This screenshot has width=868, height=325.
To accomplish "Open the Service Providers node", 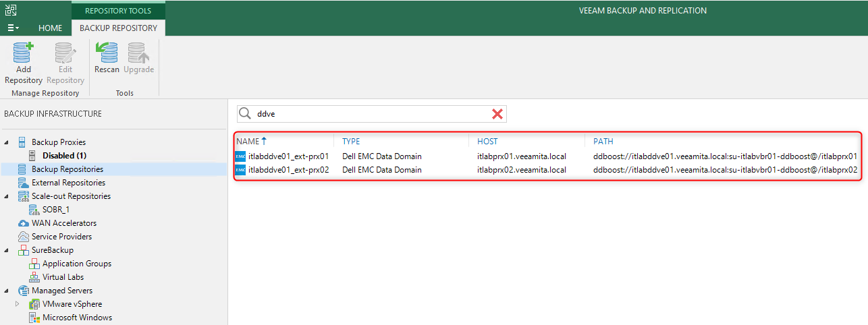I will [x=61, y=237].
